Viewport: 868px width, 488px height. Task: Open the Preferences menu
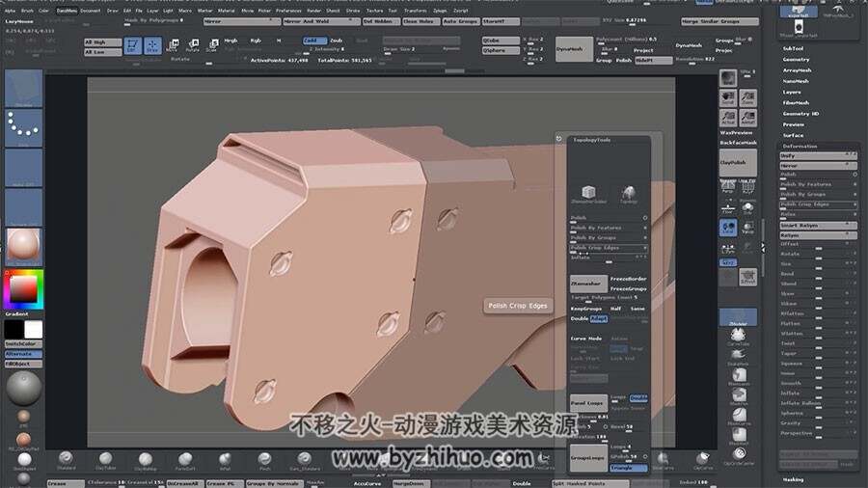click(x=288, y=11)
